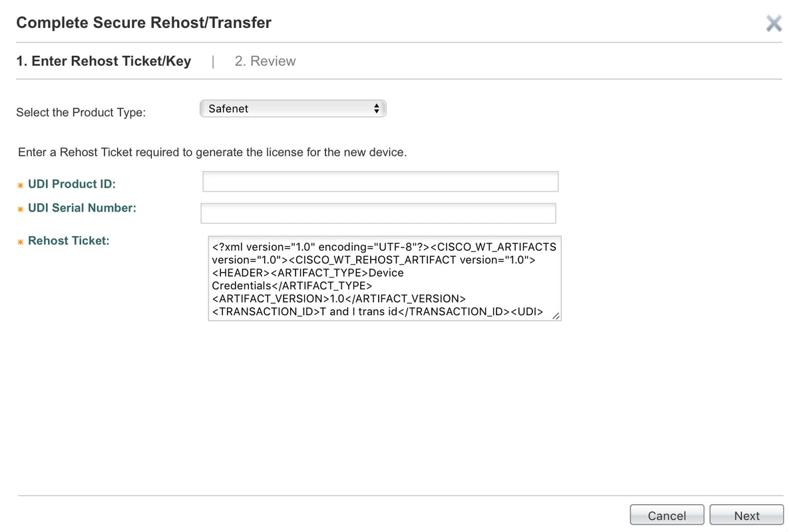Screen dimensions: 790x532
Task: Switch to the Review step
Action: tap(265, 61)
